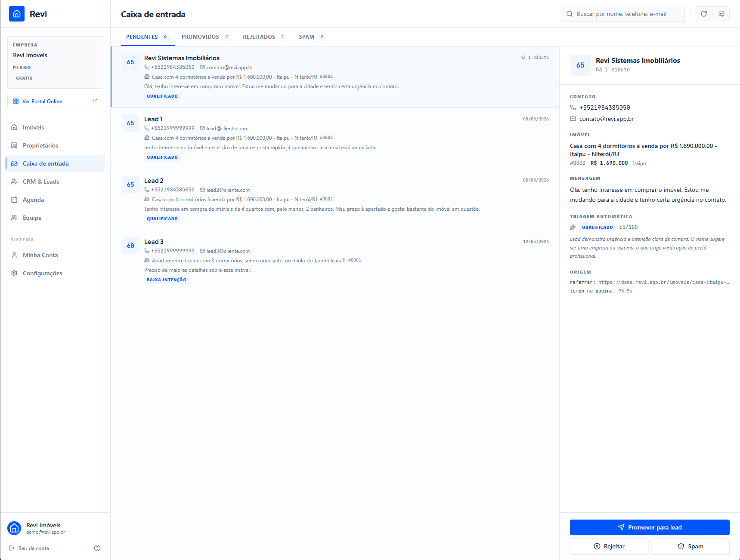The height and width of the screenshot is (560, 740).
Task: Click Promover para lead button
Action: pos(650,527)
